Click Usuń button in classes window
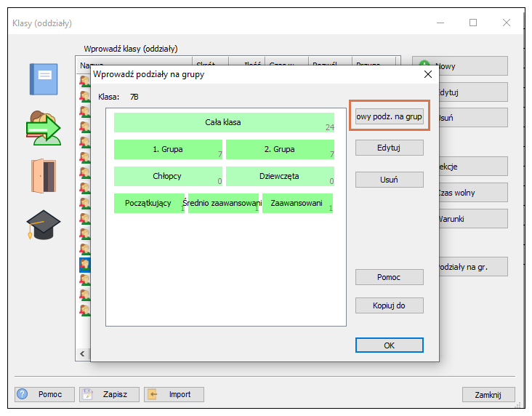The height and width of the screenshot is (416, 532). click(x=473, y=118)
